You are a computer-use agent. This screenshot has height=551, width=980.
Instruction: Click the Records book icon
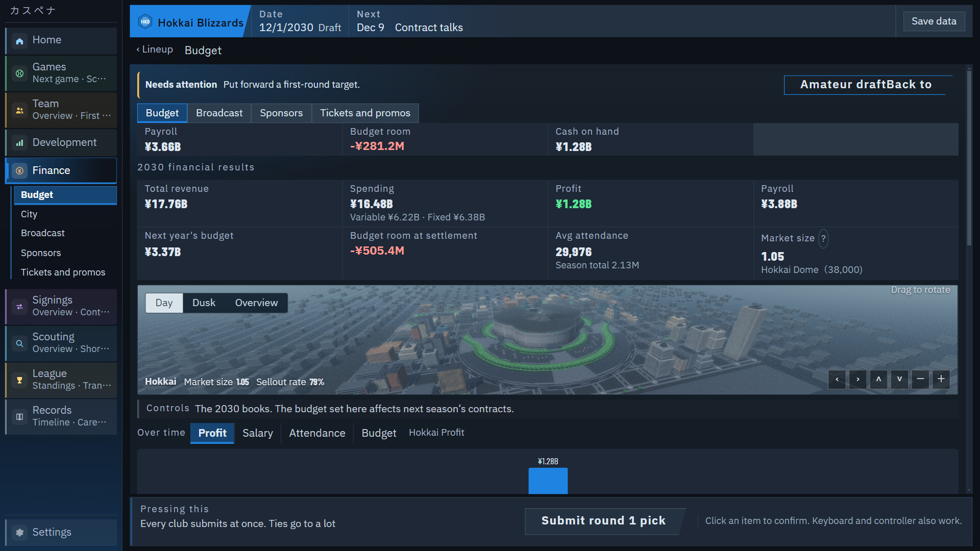tap(19, 417)
